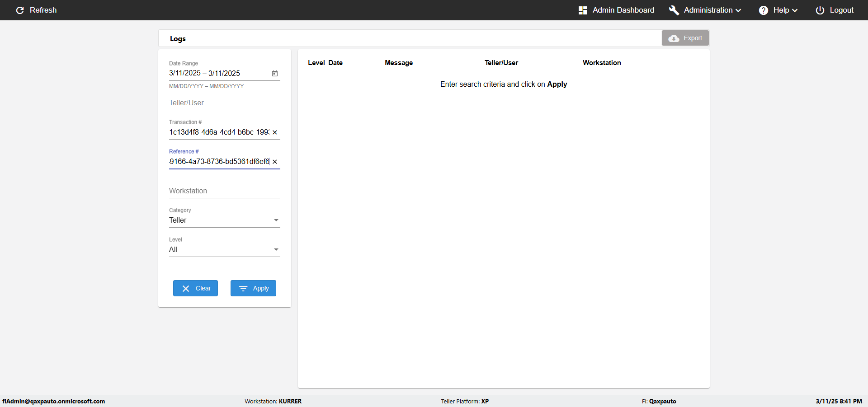
Task: Clear the Reference # field with X
Action: [x=275, y=162]
